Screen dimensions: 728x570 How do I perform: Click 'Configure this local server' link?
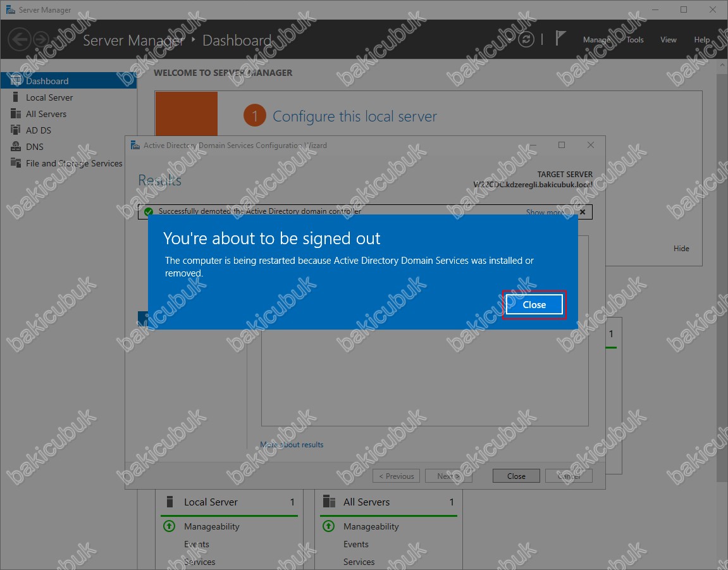pyautogui.click(x=355, y=116)
